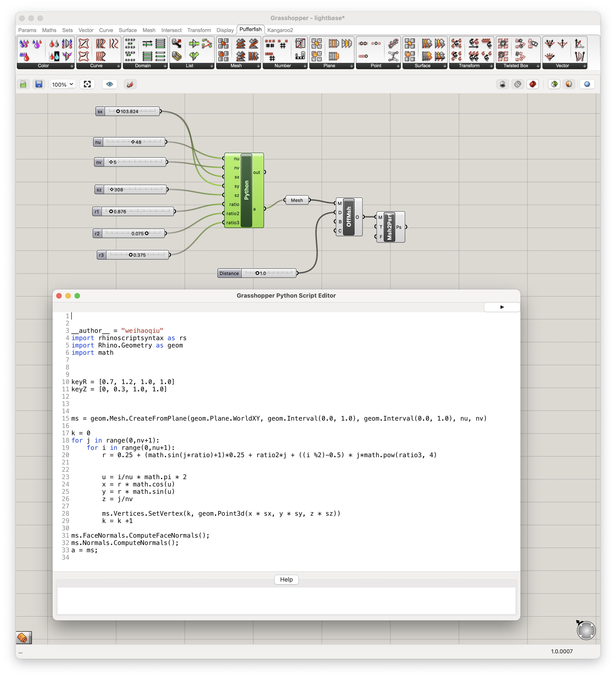
Task: Run the script with play button
Action: coord(502,307)
